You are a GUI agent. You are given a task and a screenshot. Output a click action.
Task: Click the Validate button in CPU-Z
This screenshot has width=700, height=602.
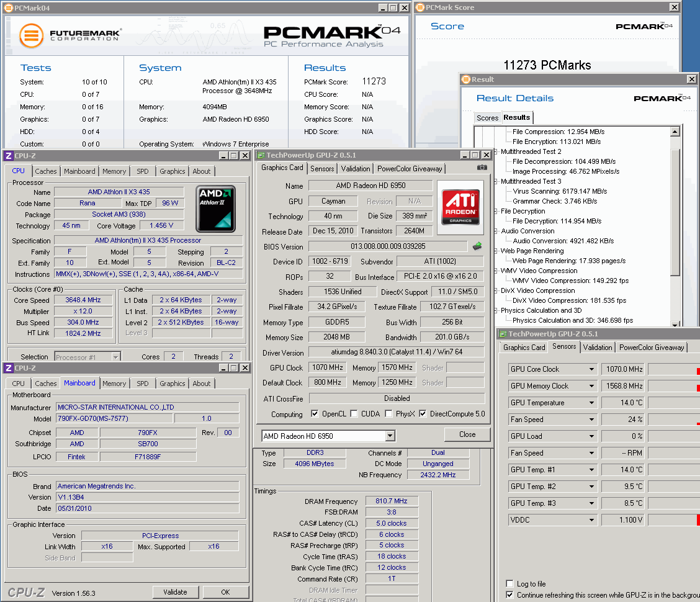click(x=175, y=591)
